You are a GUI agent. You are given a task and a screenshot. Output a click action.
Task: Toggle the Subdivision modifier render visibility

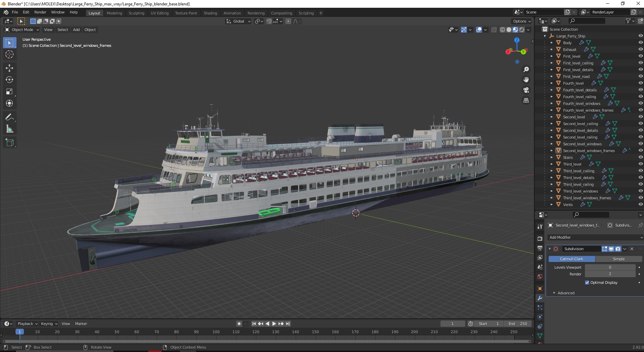(618, 249)
